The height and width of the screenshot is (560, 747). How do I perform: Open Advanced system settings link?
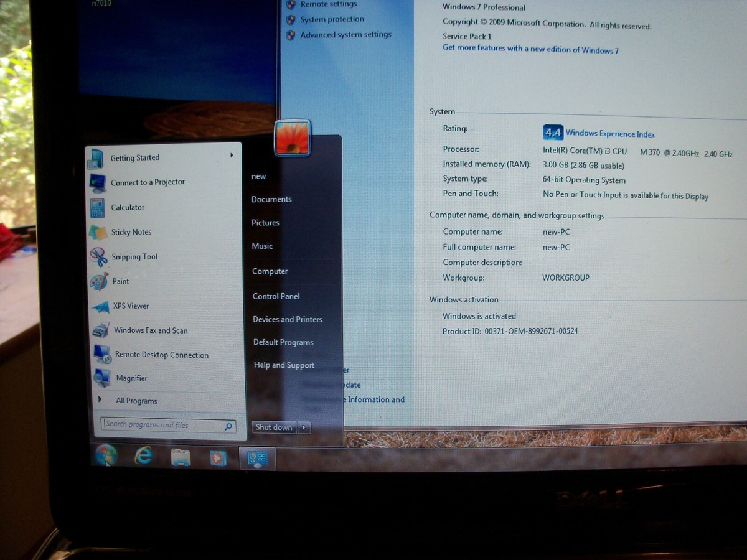pyautogui.click(x=346, y=35)
